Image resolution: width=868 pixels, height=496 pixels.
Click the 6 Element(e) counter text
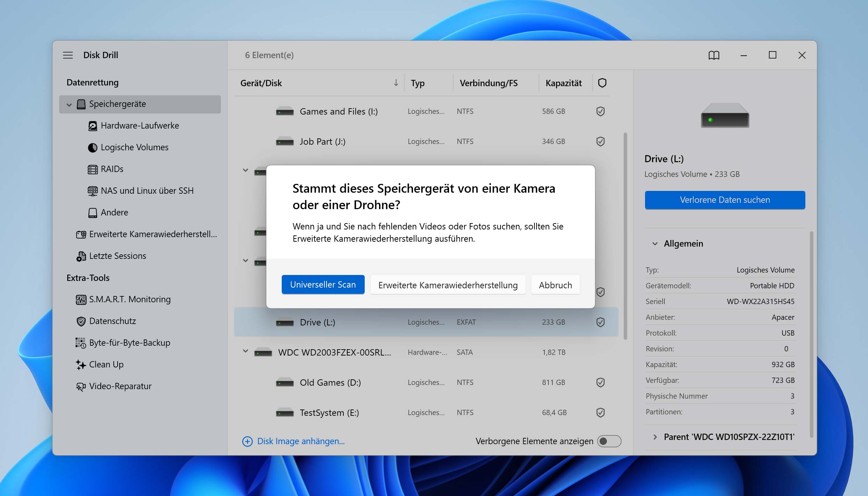click(x=269, y=55)
